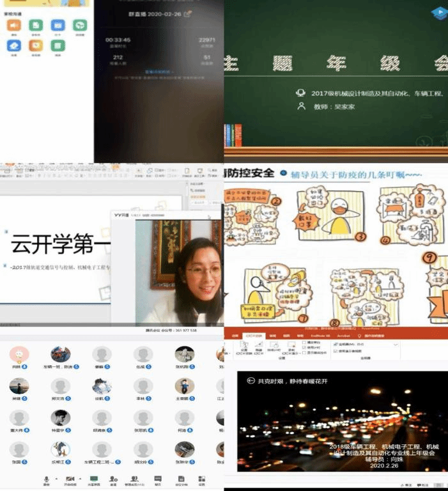Click the green share screen button
This screenshot has height=491, width=448.
(x=94, y=478)
